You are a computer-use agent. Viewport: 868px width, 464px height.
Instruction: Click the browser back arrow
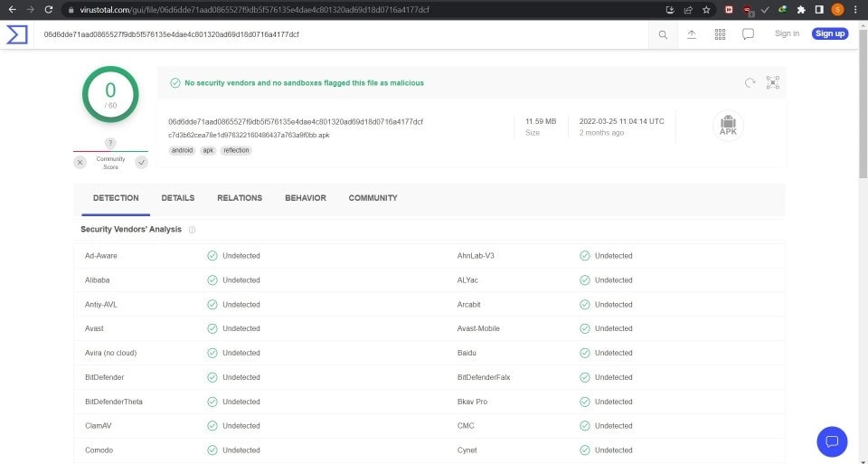coord(12,9)
